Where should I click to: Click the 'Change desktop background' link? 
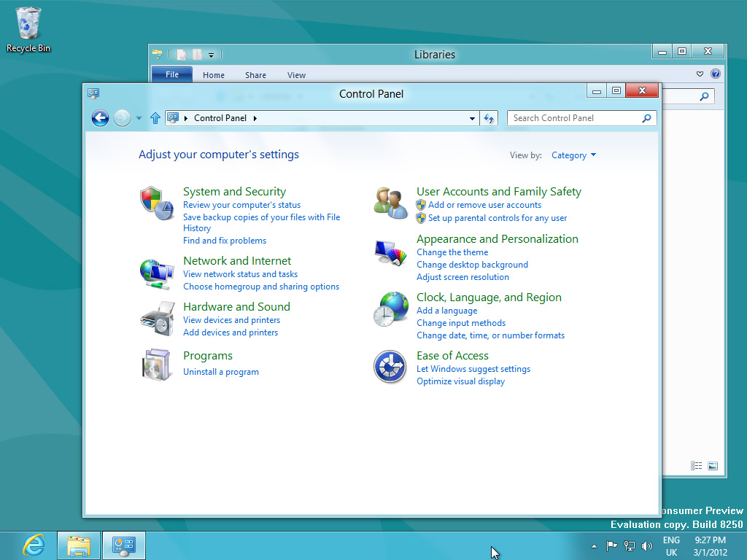(471, 265)
